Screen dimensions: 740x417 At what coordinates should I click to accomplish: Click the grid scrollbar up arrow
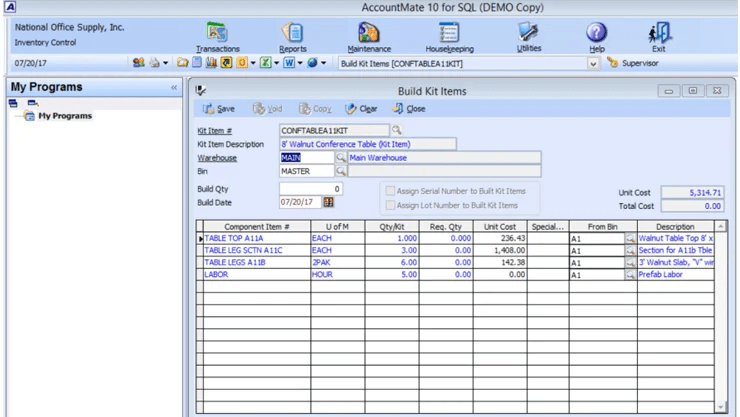click(720, 226)
